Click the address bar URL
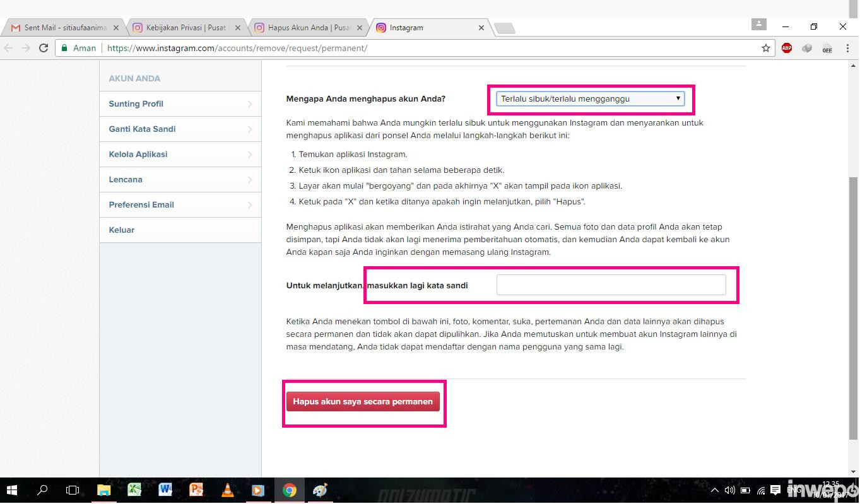This screenshot has width=860, height=504. click(x=237, y=48)
